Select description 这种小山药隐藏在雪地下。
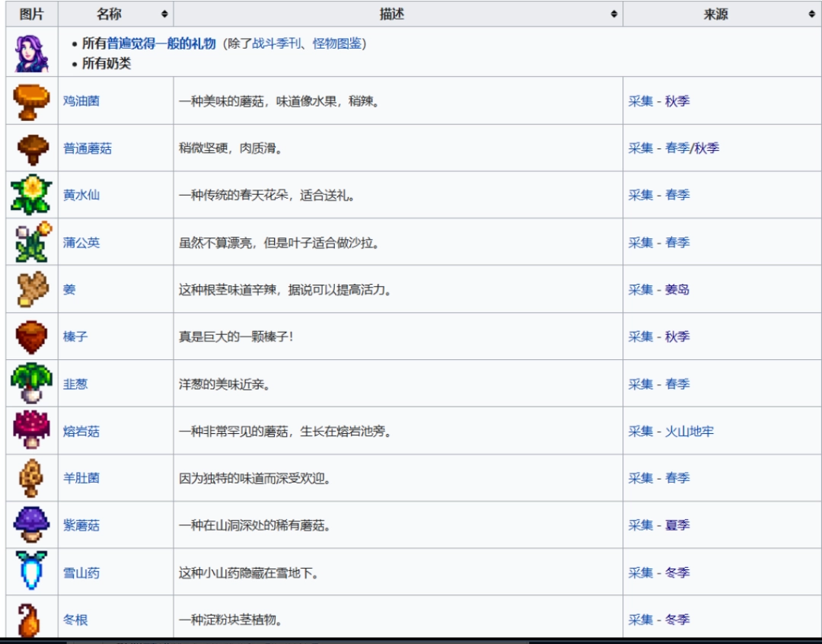 [x=249, y=572]
